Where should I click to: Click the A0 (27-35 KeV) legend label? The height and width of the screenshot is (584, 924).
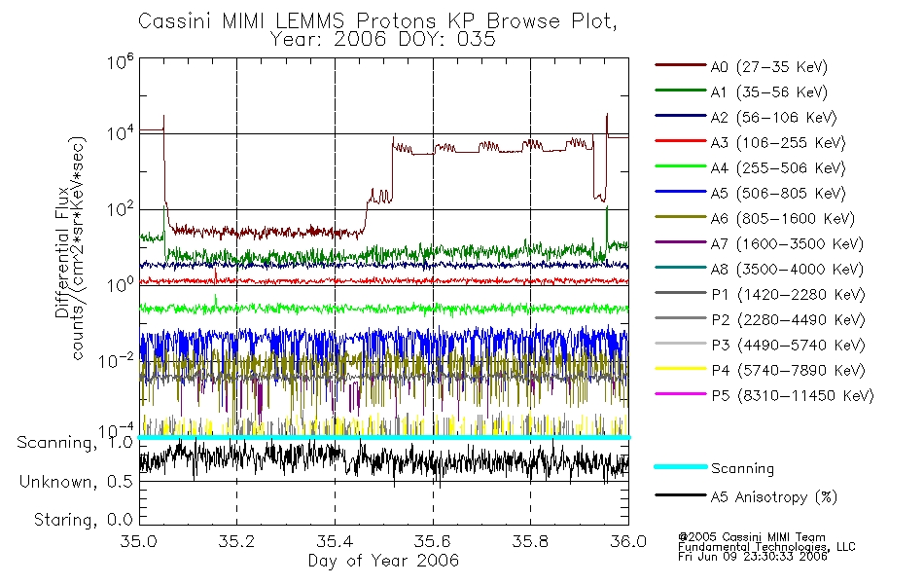coord(769,67)
